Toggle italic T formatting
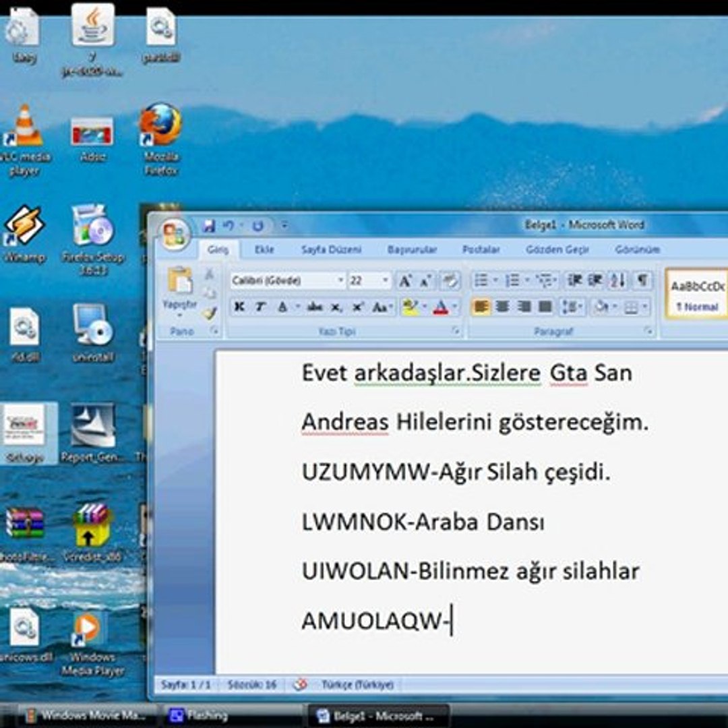The width and height of the screenshot is (728, 728). (260, 307)
